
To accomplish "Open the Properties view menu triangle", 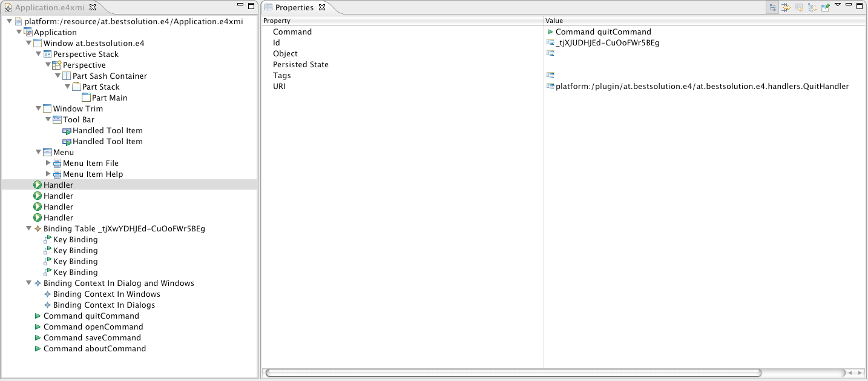I will [x=838, y=5].
